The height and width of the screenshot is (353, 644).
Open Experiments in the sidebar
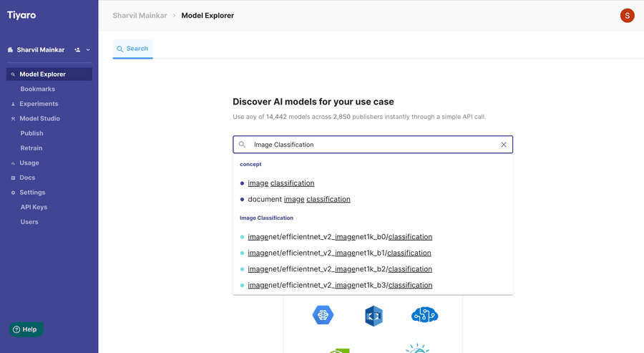pos(39,104)
